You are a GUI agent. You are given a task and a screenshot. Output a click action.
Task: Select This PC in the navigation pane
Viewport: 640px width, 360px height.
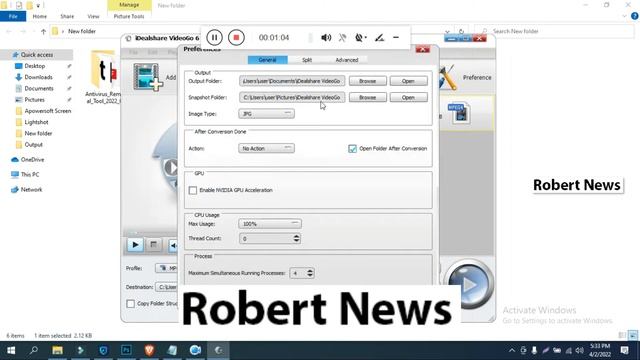click(x=30, y=174)
